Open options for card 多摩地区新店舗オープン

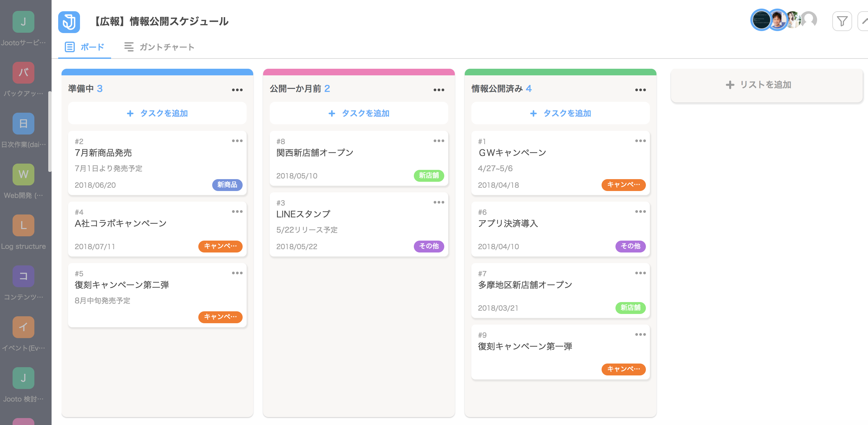tap(640, 273)
